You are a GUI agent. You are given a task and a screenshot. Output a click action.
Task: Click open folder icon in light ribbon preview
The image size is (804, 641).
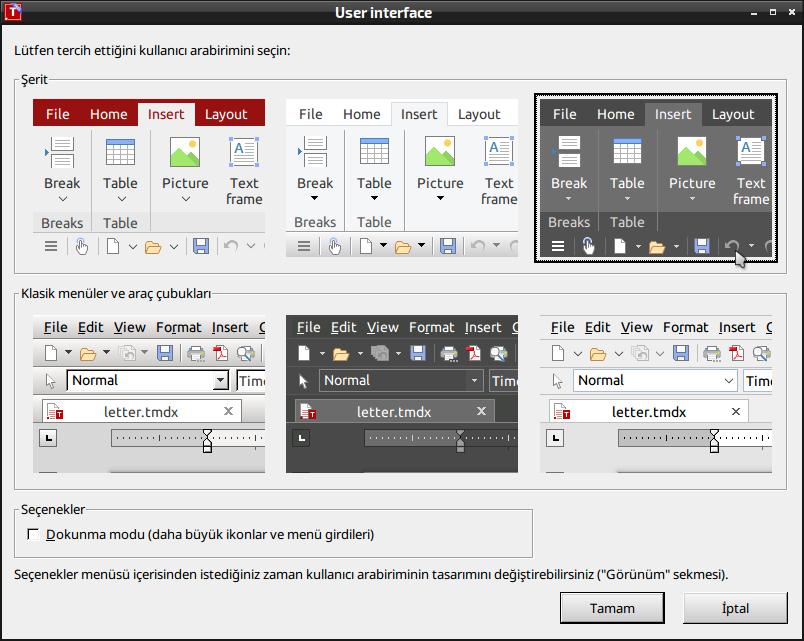[x=403, y=247]
